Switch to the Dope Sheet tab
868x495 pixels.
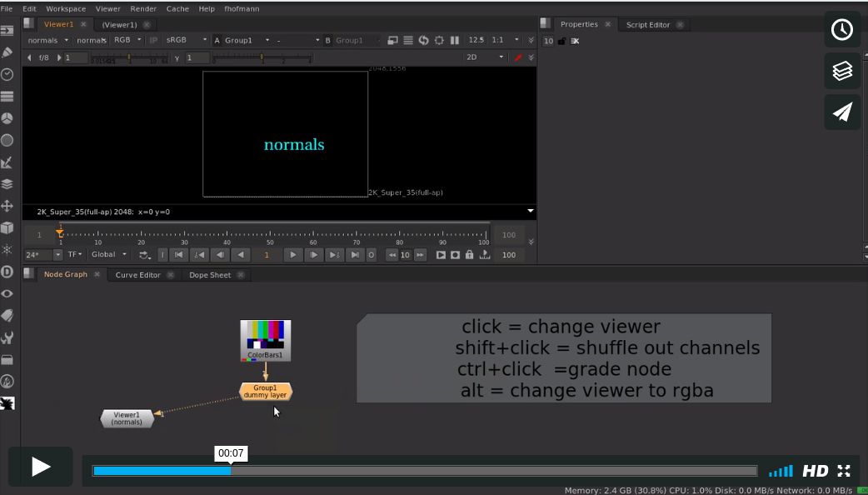click(211, 274)
